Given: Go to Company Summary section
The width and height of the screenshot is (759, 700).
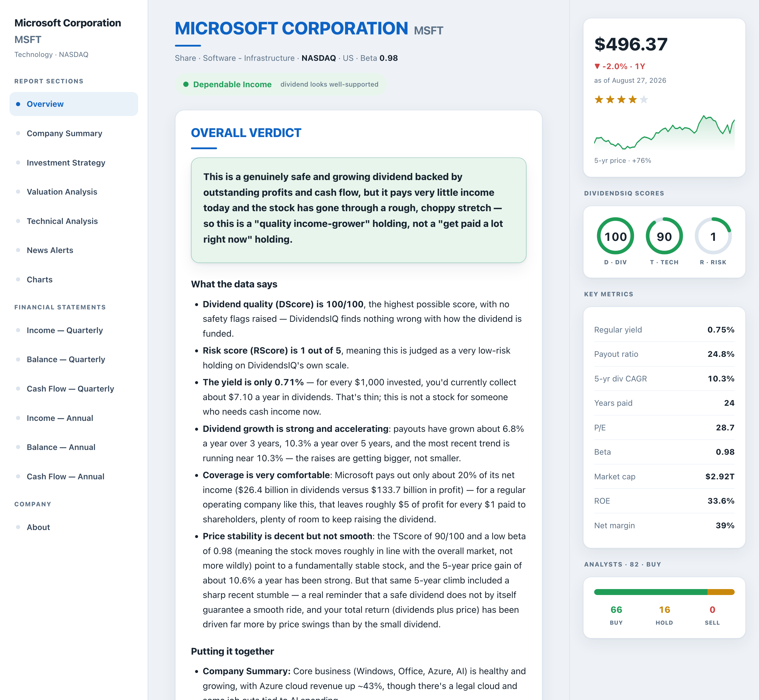Looking at the screenshot, I should [x=74, y=133].
